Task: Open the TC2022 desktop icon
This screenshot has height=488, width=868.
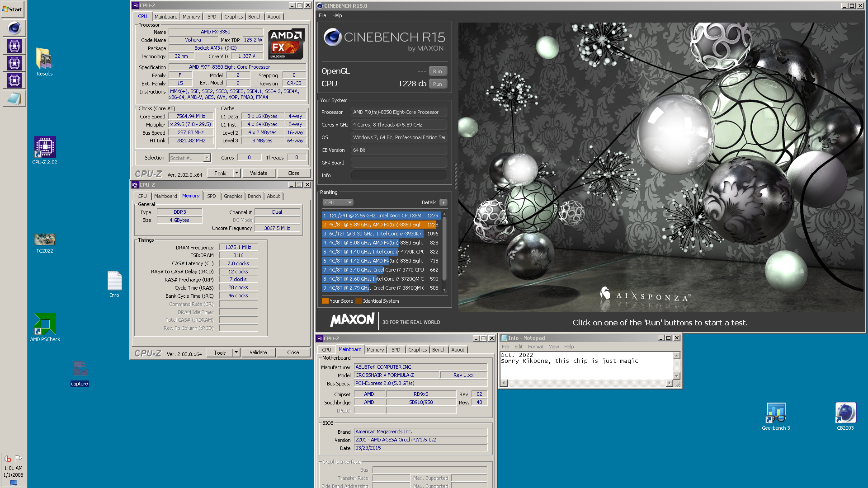Action: (x=44, y=243)
